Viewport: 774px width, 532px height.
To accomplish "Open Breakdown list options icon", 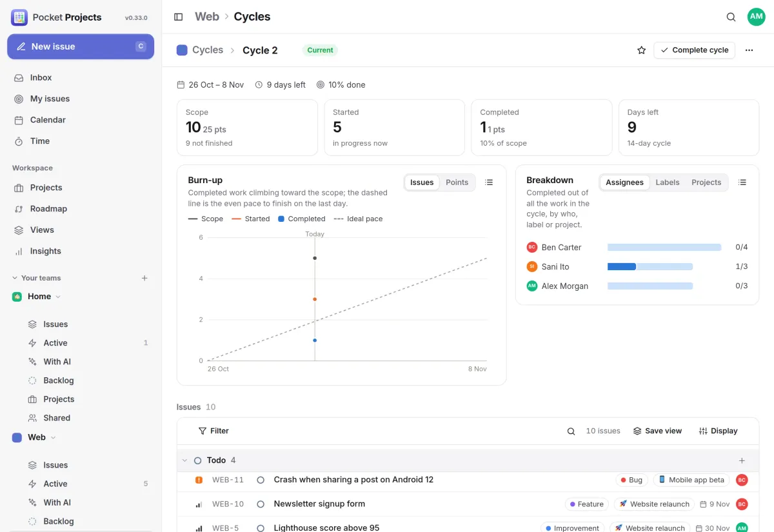I will 742,182.
